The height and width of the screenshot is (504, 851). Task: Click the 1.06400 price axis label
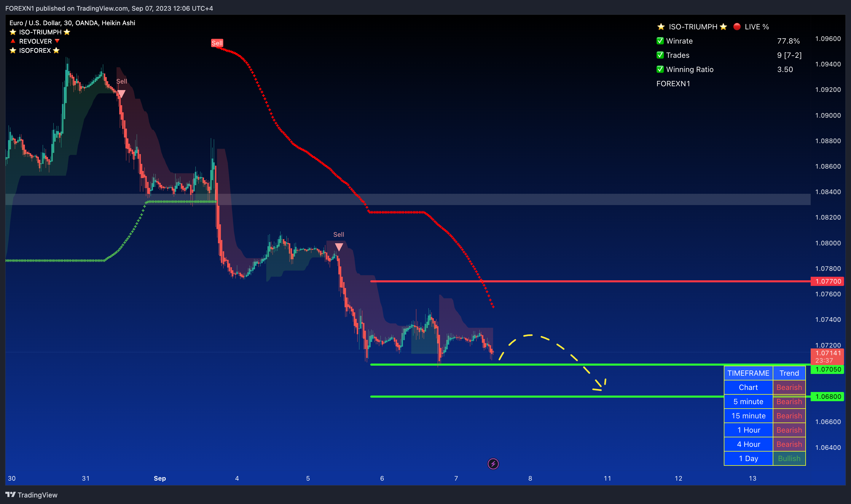coord(828,447)
